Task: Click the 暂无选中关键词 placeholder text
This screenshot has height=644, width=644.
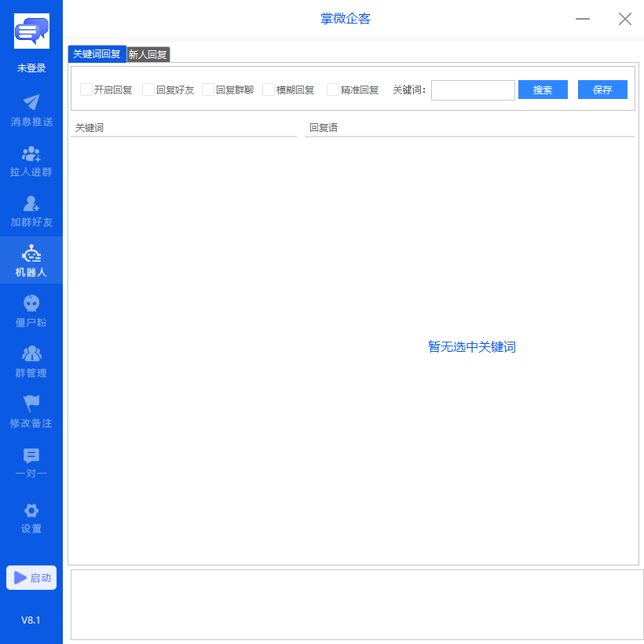Action: 471,346
